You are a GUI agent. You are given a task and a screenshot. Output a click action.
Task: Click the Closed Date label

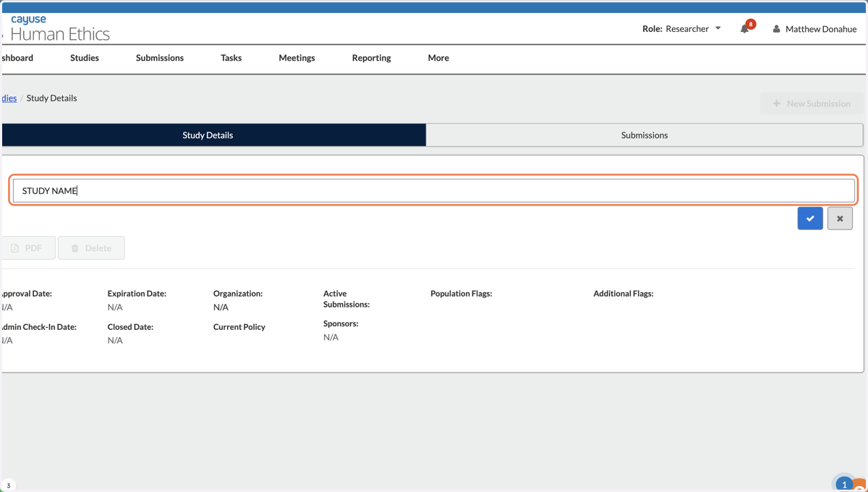(x=130, y=327)
